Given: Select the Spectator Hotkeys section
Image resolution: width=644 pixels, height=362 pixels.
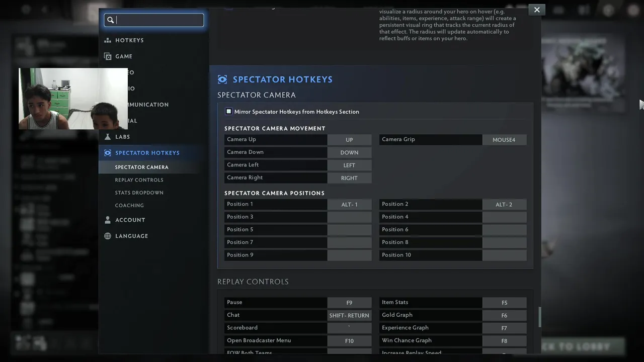Looking at the screenshot, I should click(147, 153).
